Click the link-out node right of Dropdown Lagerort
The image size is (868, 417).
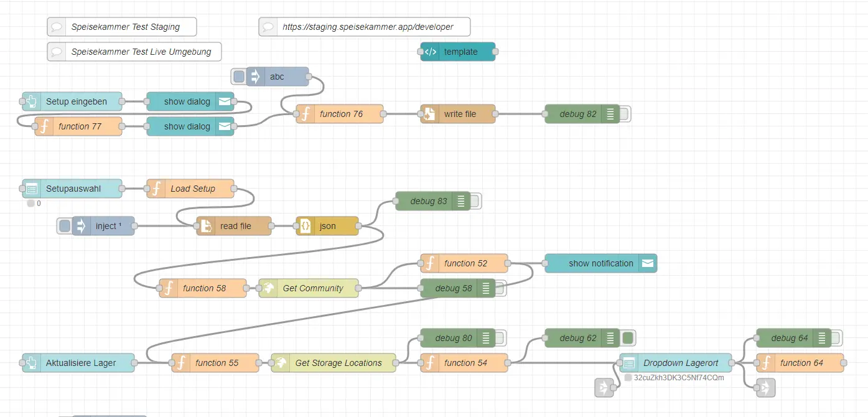pos(766,388)
